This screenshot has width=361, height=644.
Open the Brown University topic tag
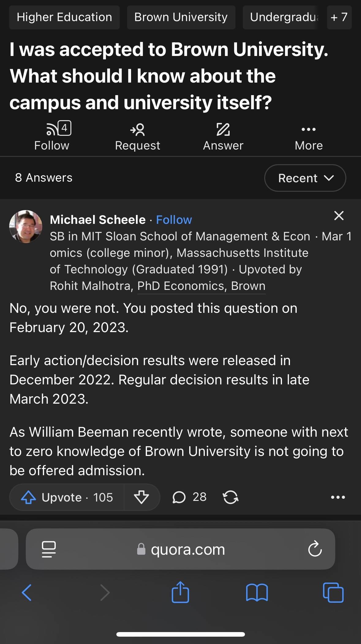click(x=181, y=17)
